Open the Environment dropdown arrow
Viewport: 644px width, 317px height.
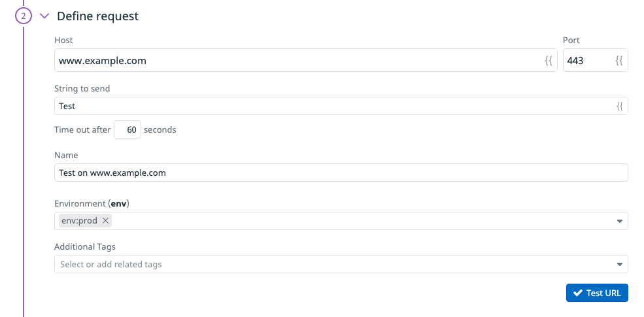[x=620, y=222]
